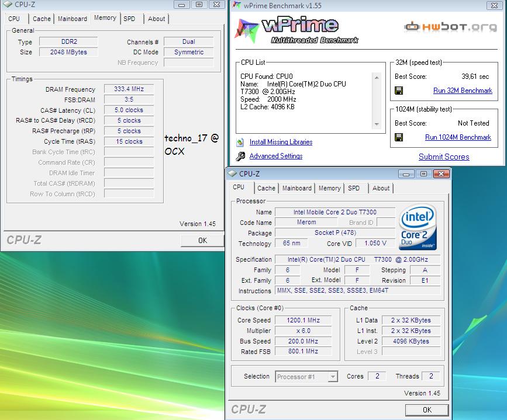The width and height of the screenshot is (507, 420).
Task: Click the wrench icon beside Advanced Settings
Action: [x=240, y=157]
